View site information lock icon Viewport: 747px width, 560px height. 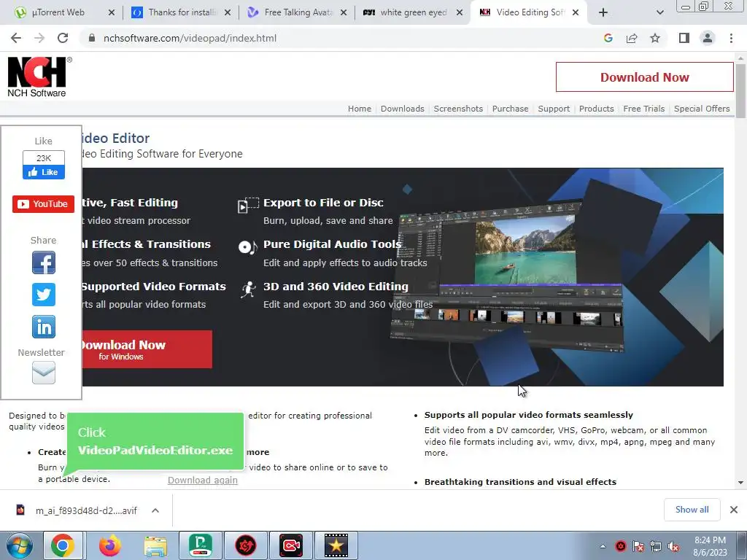tap(92, 38)
